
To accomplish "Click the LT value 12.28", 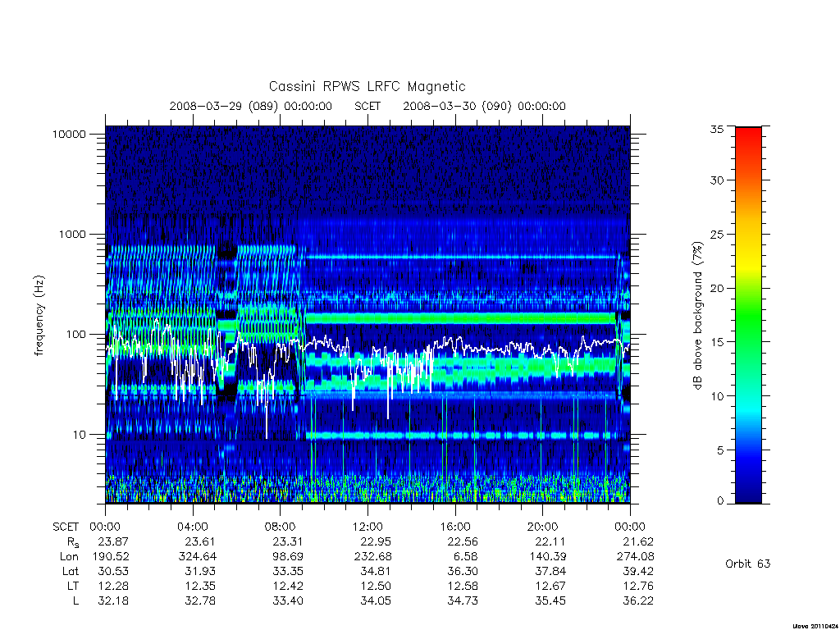I will pos(113,586).
